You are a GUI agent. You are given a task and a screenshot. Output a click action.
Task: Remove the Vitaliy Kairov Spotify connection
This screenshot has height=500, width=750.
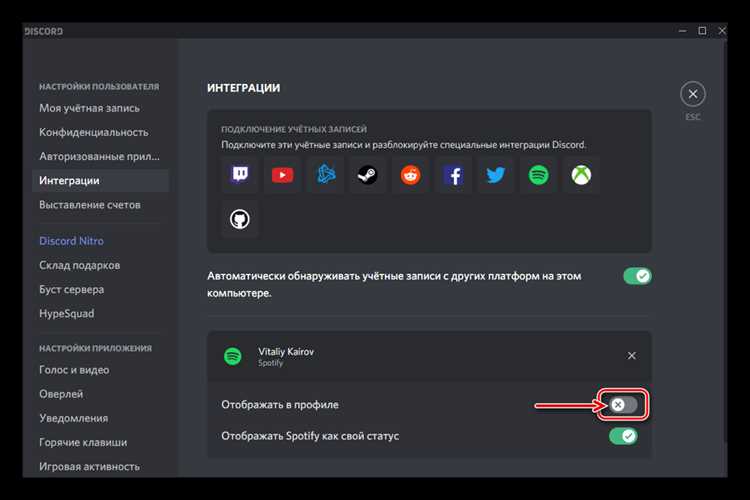click(631, 356)
